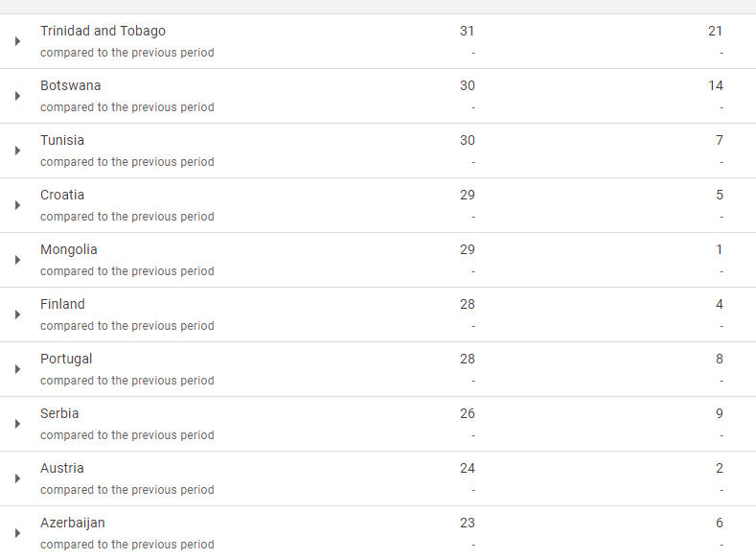This screenshot has width=756, height=559.
Task: Select the Finland country label
Action: (62, 304)
